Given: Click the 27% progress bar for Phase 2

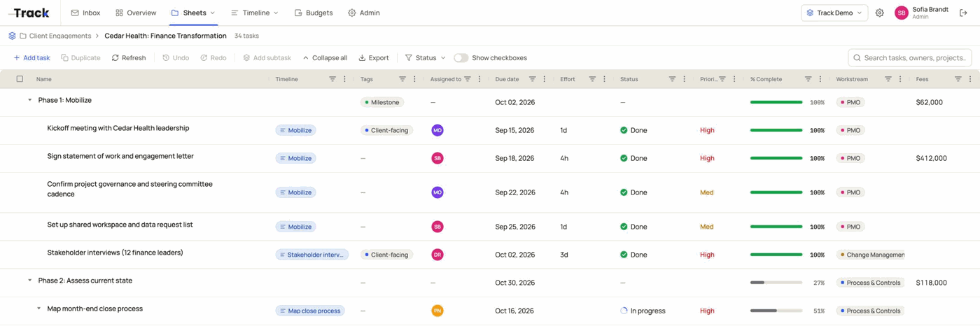Looking at the screenshot, I should [x=776, y=283].
